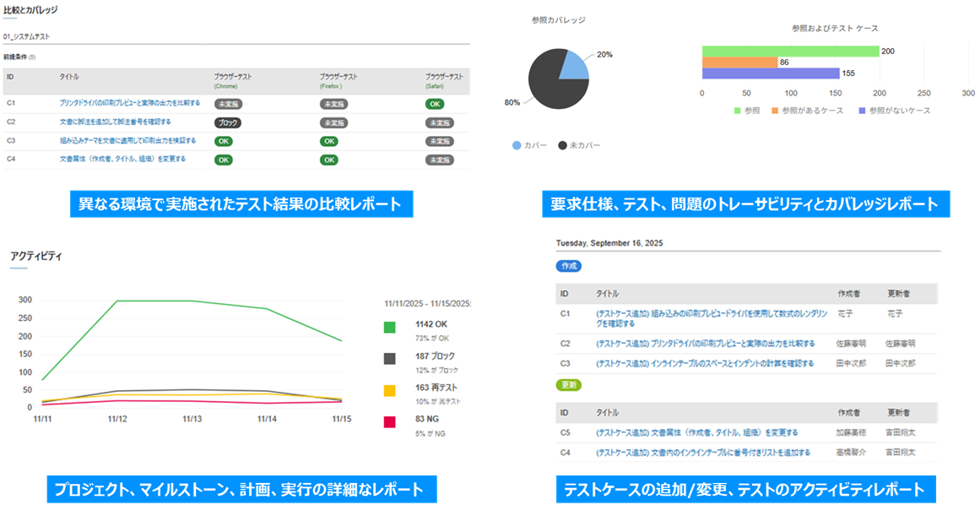Viewport: 980px width, 505px height.
Task: Click the ブラウザーテスト (Firefox) column header
Action: pos(338,80)
